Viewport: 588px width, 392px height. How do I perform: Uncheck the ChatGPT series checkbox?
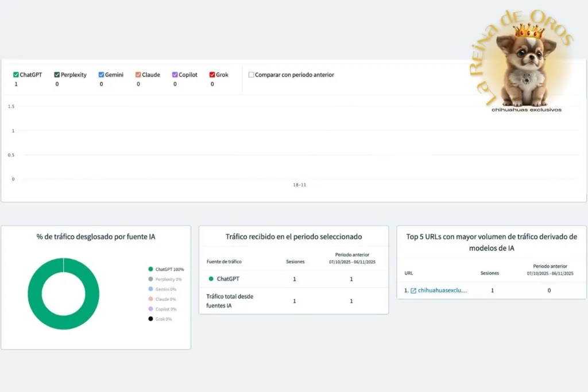coord(16,75)
